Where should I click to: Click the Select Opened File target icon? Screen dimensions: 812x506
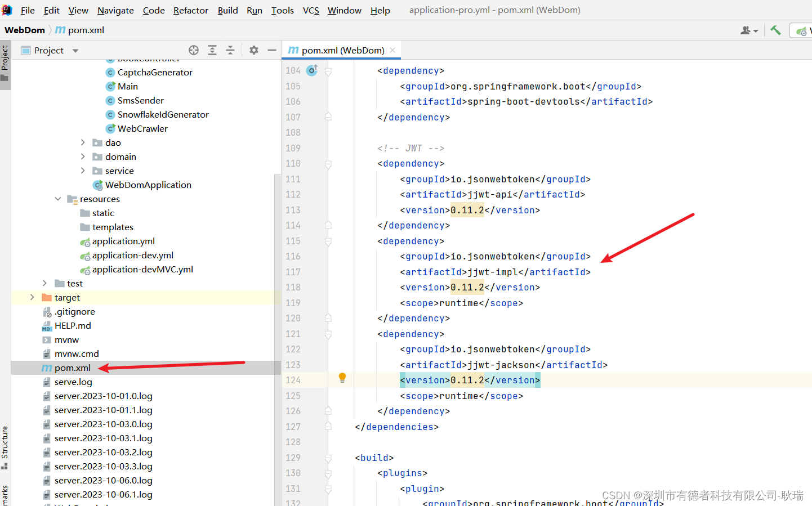[194, 50]
